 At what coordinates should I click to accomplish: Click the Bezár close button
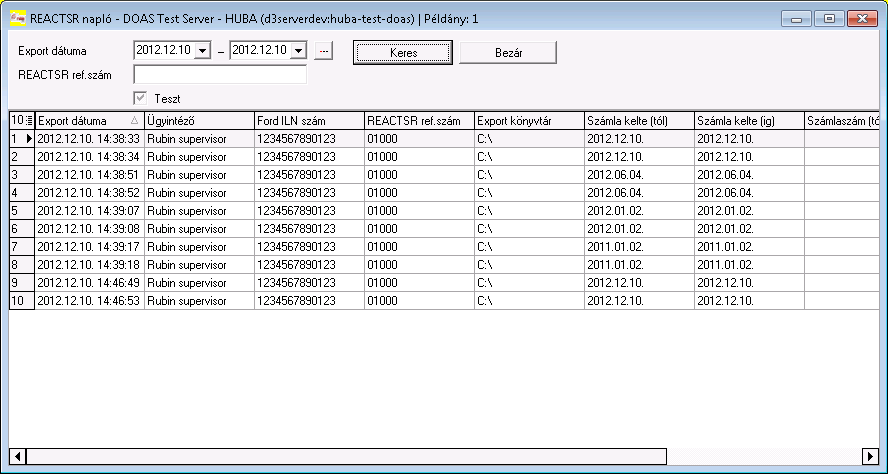(508, 53)
